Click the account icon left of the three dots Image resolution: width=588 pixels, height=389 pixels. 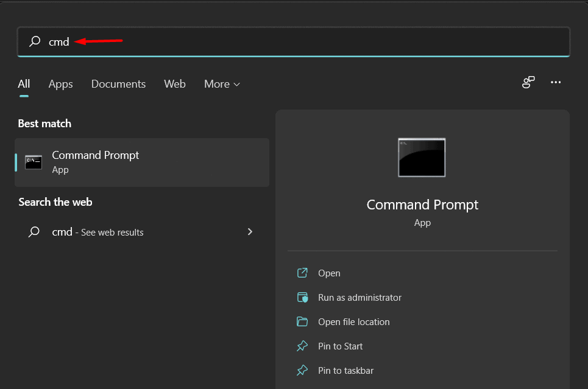tap(528, 82)
